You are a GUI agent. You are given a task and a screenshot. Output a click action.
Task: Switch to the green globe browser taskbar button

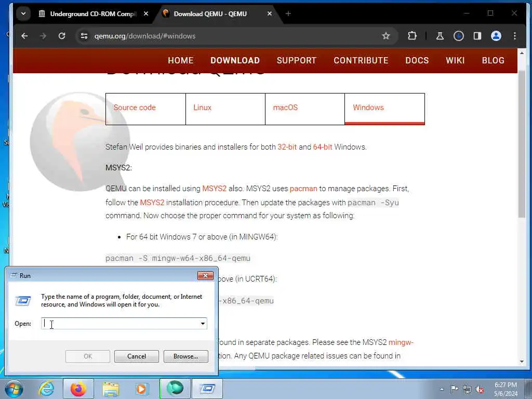(175, 389)
